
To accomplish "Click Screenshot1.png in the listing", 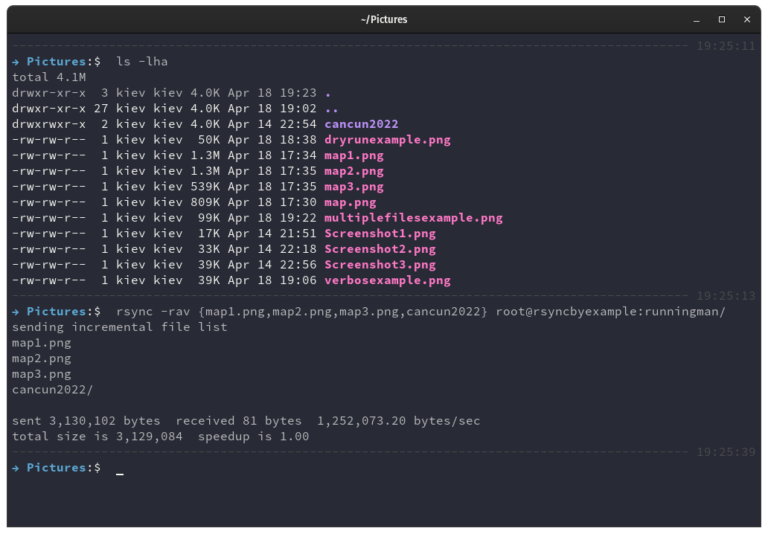I will point(380,234).
